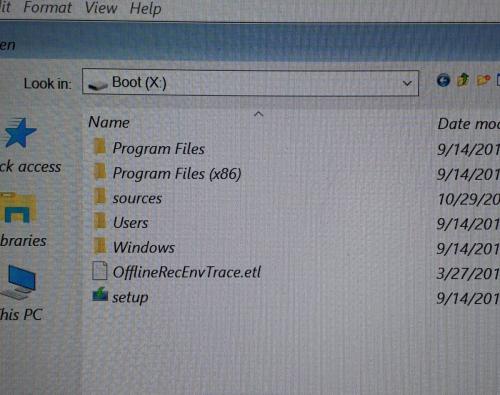
Task: Select OfflineRecEnvTrace.etl file icon
Action: (x=100, y=270)
